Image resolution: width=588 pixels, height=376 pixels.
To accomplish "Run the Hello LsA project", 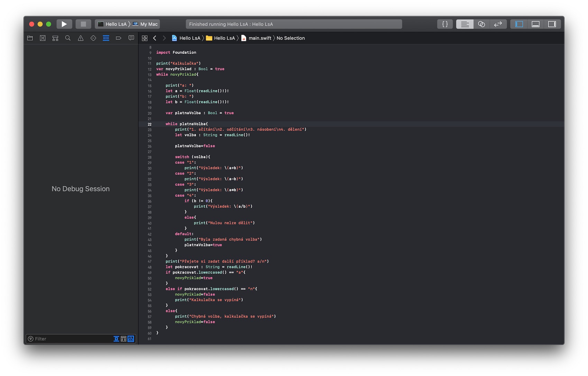I will pyautogui.click(x=64, y=24).
